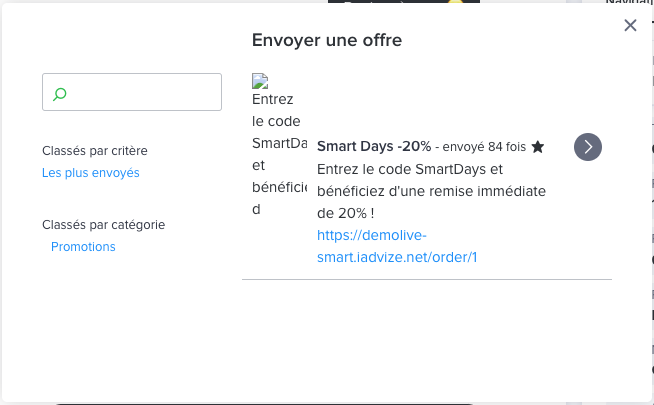Click the 'de 20% !' description line

[345, 213]
